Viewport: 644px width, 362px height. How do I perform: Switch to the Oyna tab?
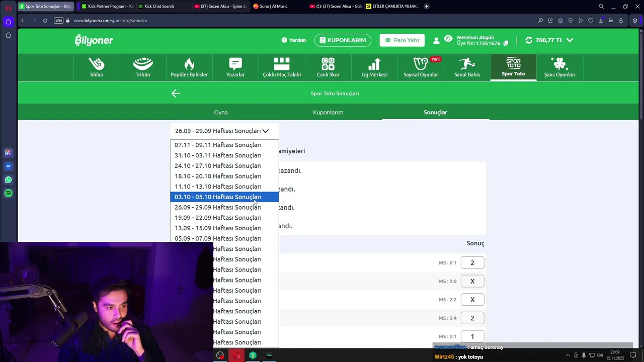[x=221, y=112]
